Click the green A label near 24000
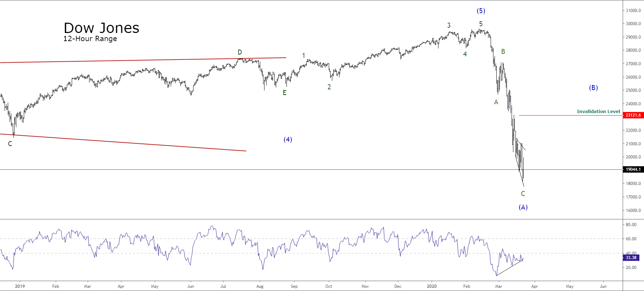644x291 pixels. (x=496, y=102)
